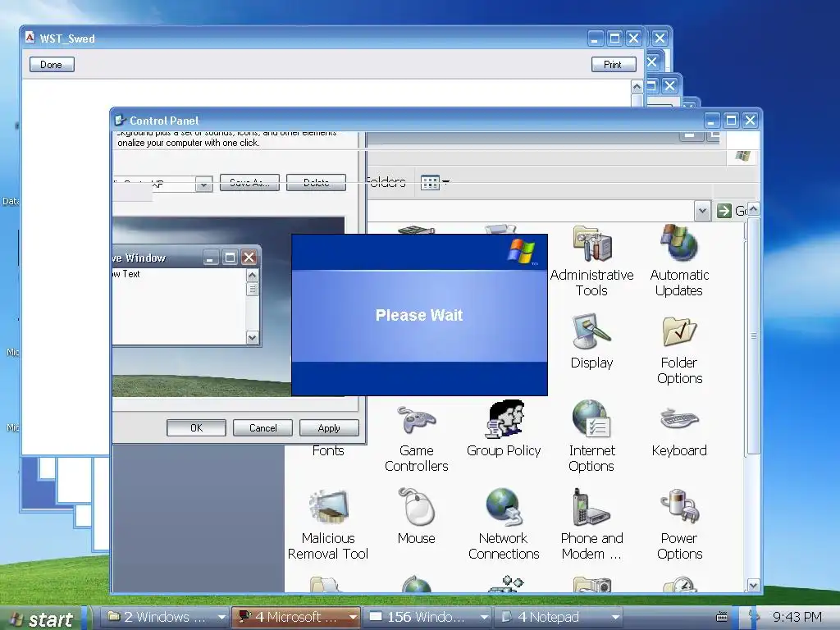Click the Delete theme button
The width and height of the screenshot is (840, 630).
[x=316, y=183]
